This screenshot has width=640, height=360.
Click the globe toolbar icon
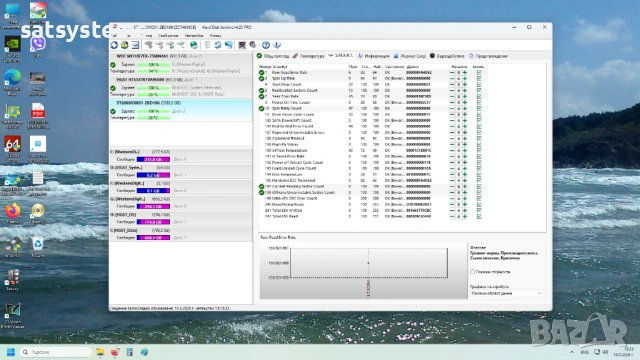click(193, 45)
